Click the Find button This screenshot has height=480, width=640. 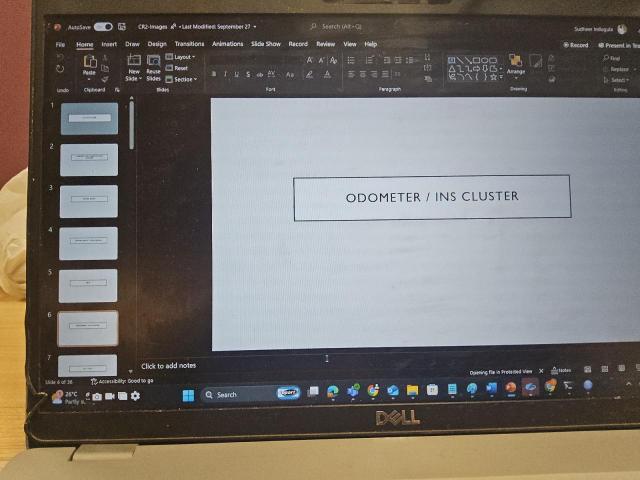(x=611, y=58)
